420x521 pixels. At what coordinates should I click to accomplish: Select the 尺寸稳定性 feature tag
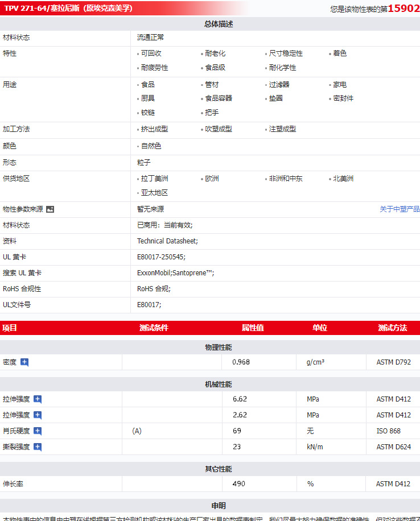tap(286, 53)
